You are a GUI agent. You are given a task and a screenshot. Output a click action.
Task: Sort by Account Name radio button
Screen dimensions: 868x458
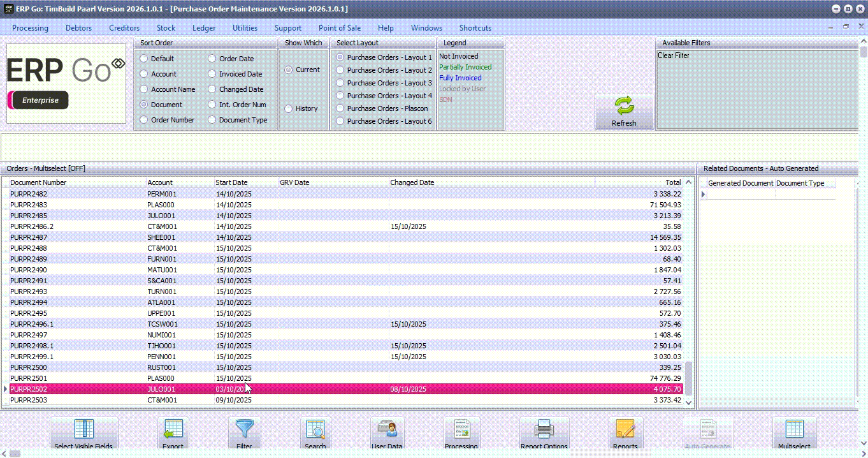144,89
